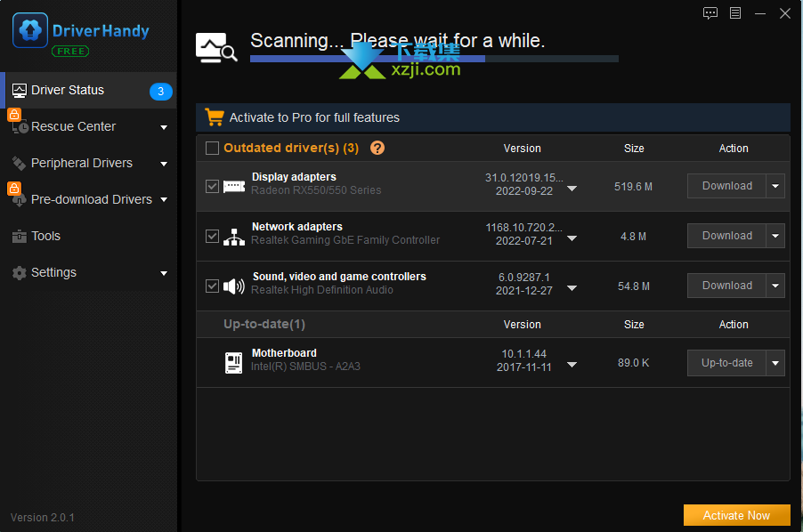
Task: Expand the Settings submenu arrow
Action: click(x=164, y=273)
